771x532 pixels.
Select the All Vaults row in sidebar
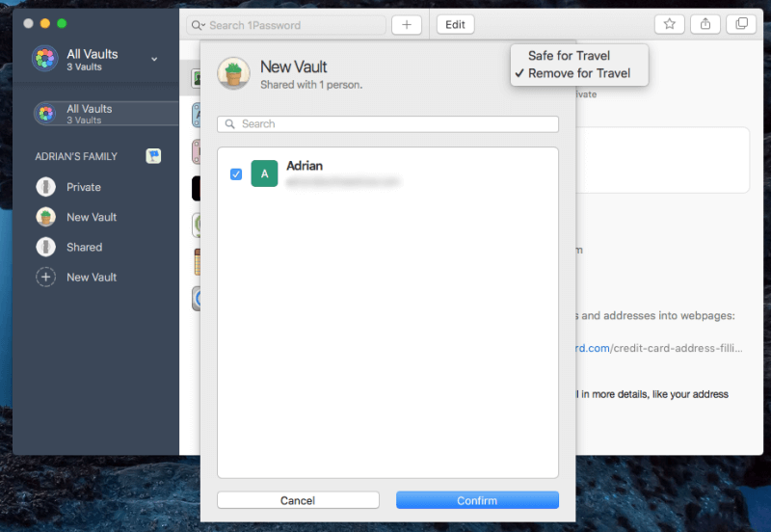point(106,114)
